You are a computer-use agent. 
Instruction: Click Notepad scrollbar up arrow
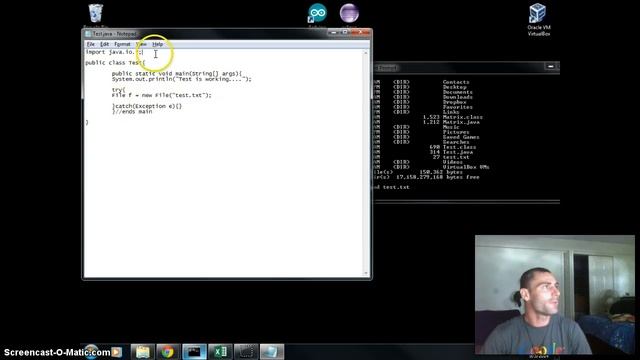(x=366, y=53)
